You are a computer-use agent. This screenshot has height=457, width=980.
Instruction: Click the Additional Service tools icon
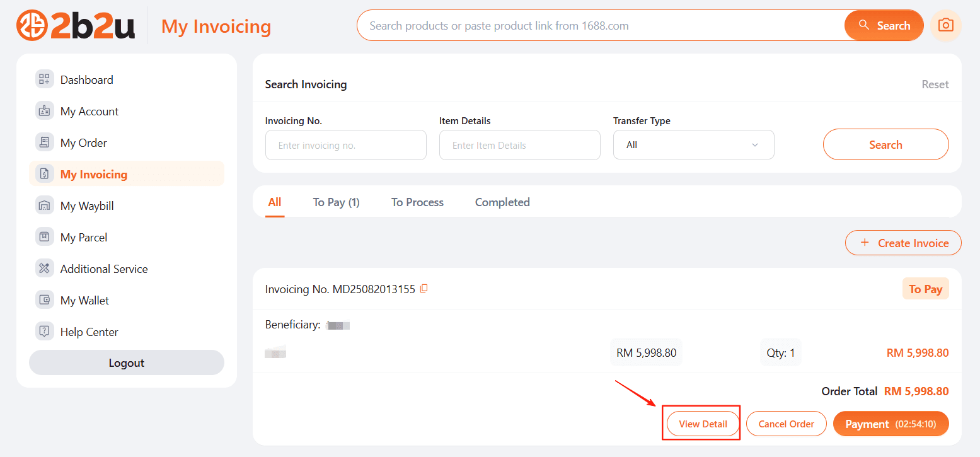pos(45,269)
